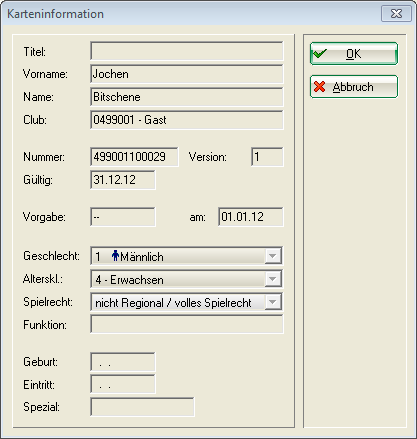Click the Gültig date field 31.12.12
This screenshot has height=439, width=417.
[123, 180]
